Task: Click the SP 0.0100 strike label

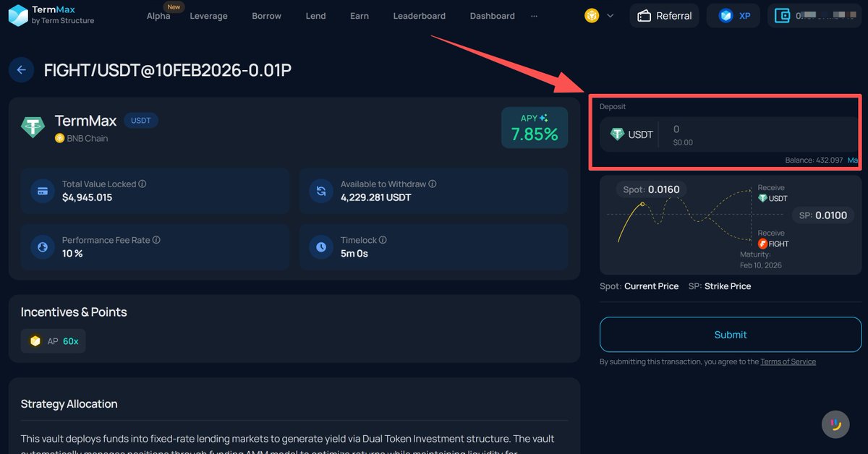Action: point(823,215)
